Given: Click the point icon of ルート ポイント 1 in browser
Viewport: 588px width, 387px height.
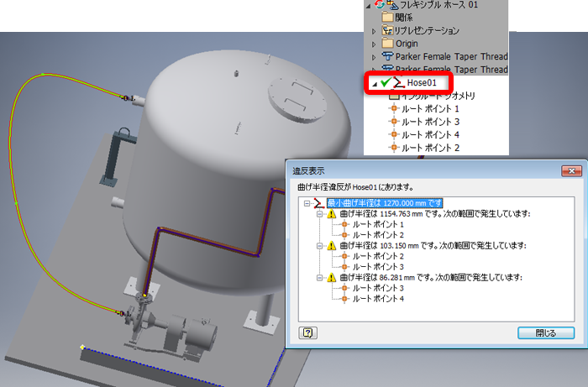Looking at the screenshot, I should coord(394,108).
